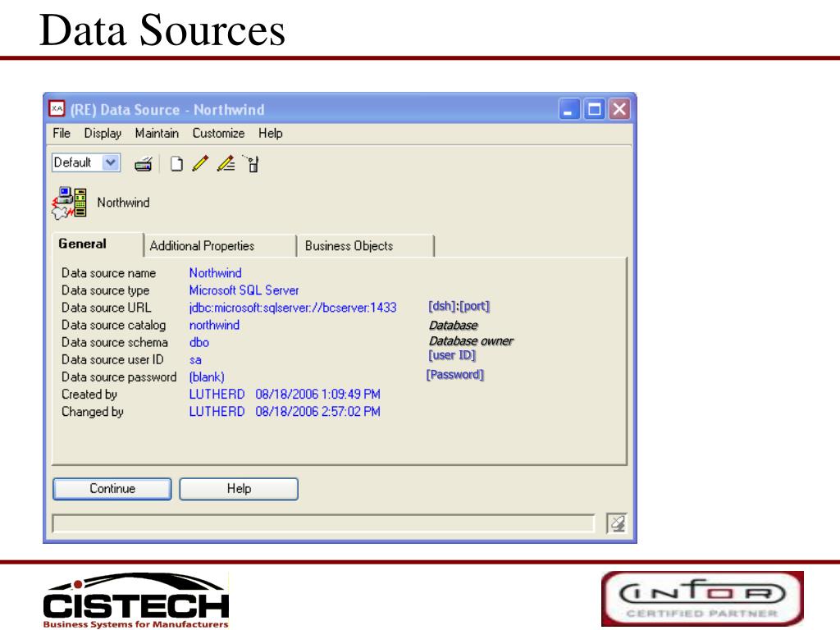The height and width of the screenshot is (630, 840).
Task: Open the File menu
Action: point(62,134)
